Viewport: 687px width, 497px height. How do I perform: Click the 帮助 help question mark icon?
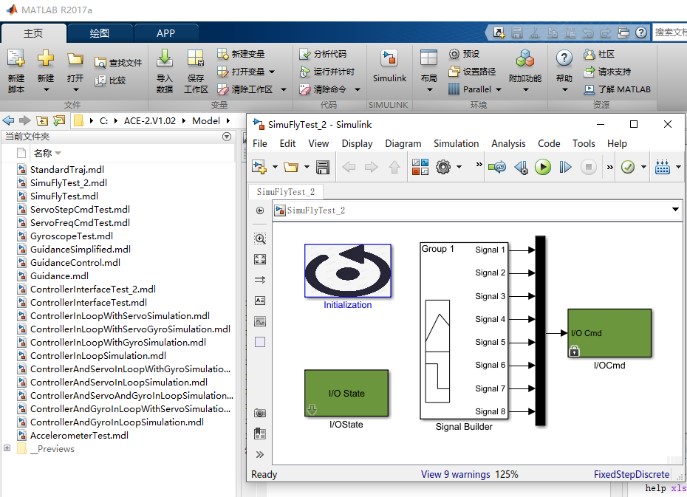564,58
